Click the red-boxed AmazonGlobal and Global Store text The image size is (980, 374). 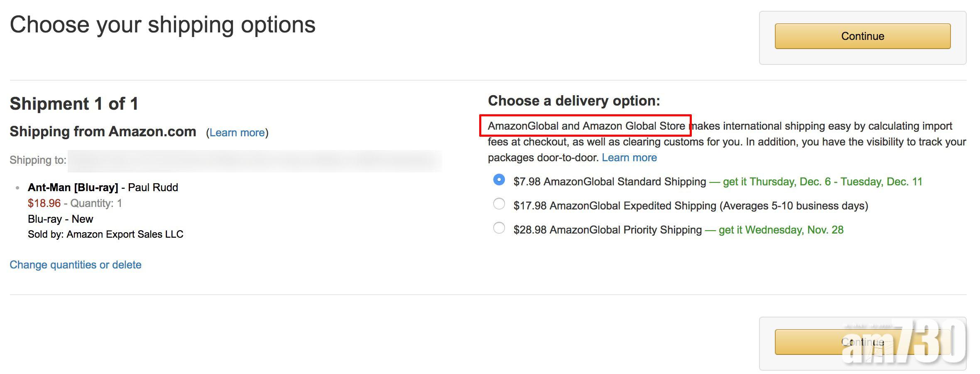coord(586,126)
